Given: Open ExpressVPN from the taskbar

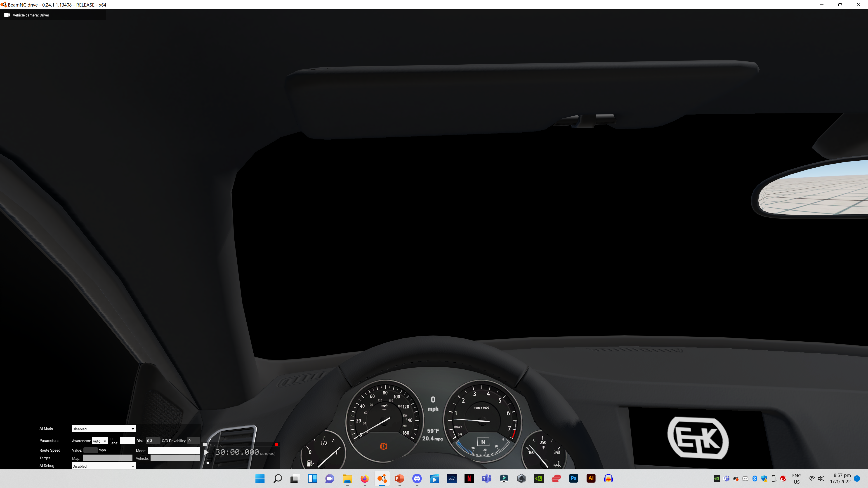Looking at the screenshot, I should tap(556, 479).
